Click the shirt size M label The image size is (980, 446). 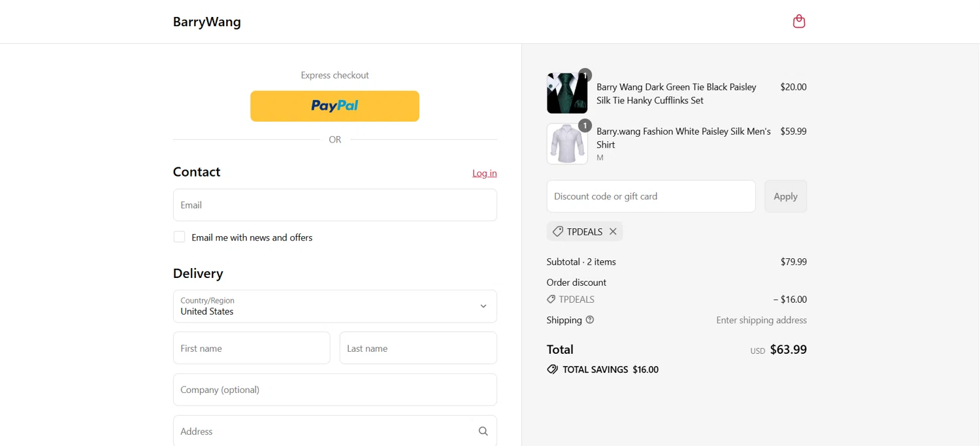[x=600, y=158]
